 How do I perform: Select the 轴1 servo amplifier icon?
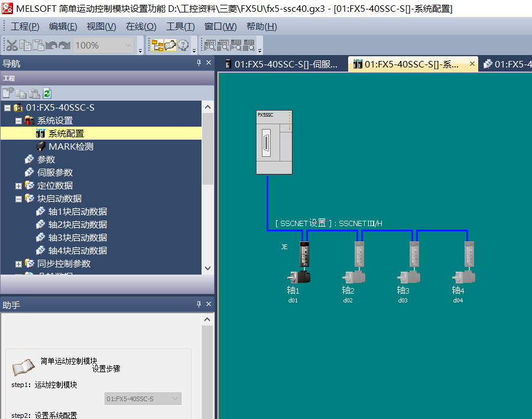(x=304, y=255)
